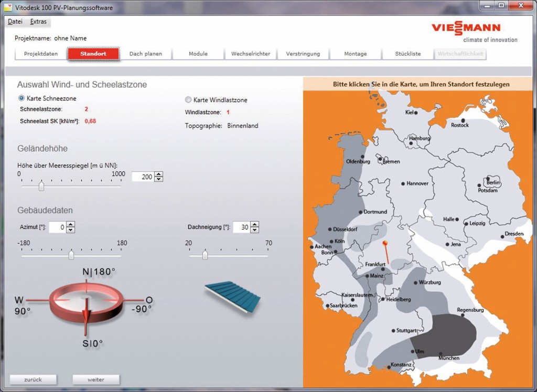Screen dimensions: 537x392
Task: Click the Dachneigung value input field
Action: pos(241,227)
